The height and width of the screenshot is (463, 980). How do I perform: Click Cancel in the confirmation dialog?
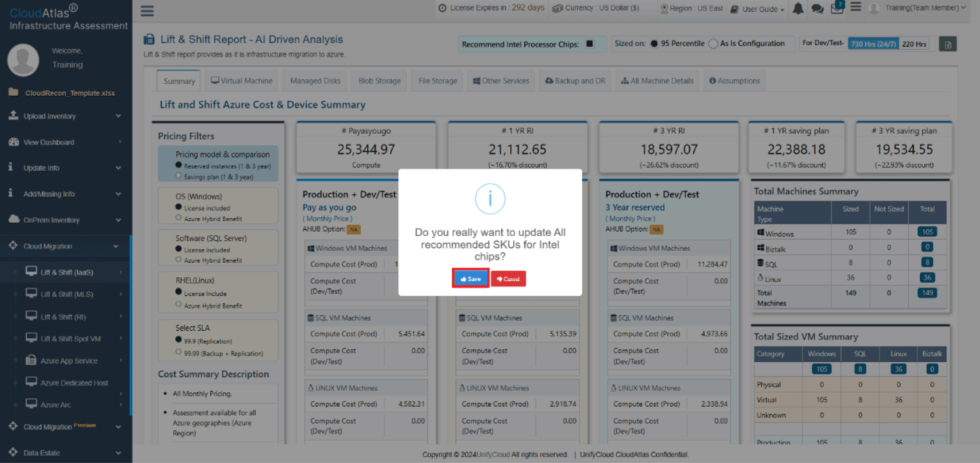click(508, 279)
